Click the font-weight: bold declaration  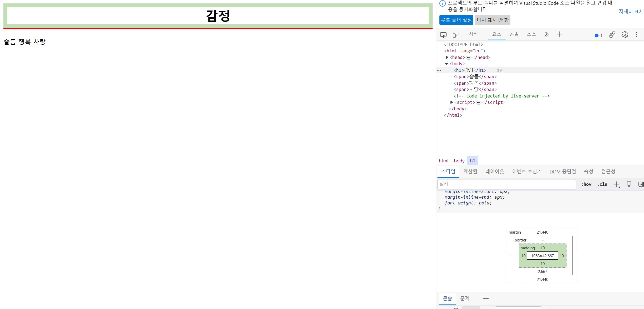coord(468,203)
